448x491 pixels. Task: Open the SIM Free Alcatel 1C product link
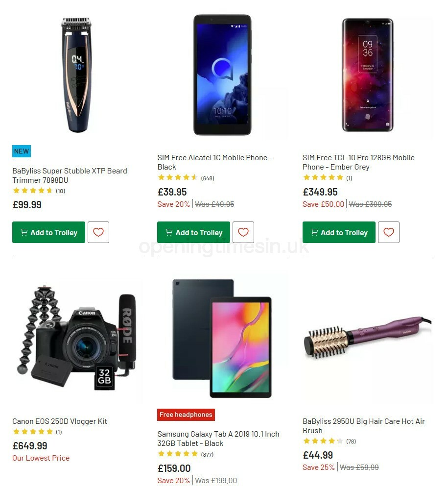pos(214,162)
